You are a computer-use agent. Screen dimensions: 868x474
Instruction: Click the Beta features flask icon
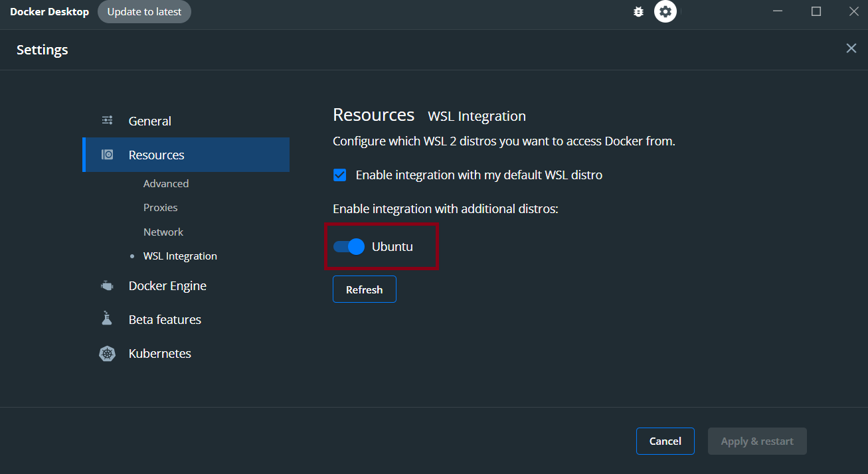[107, 319]
